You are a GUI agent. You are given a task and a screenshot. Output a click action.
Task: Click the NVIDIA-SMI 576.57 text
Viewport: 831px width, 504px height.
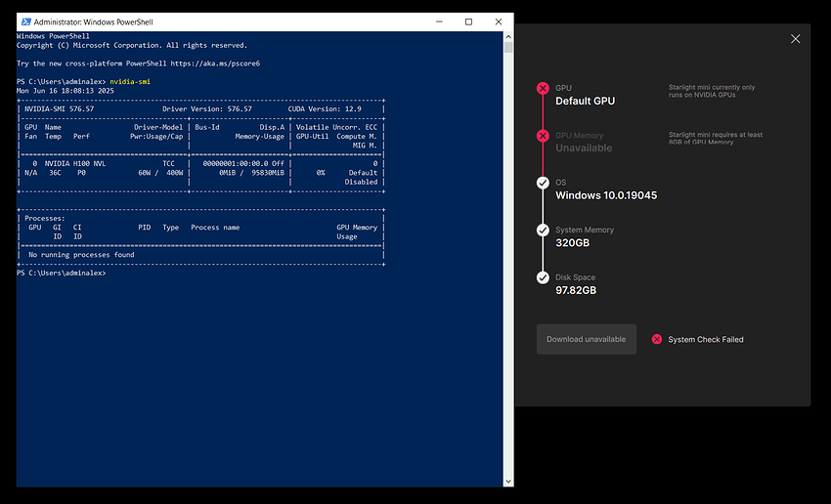tap(59, 109)
